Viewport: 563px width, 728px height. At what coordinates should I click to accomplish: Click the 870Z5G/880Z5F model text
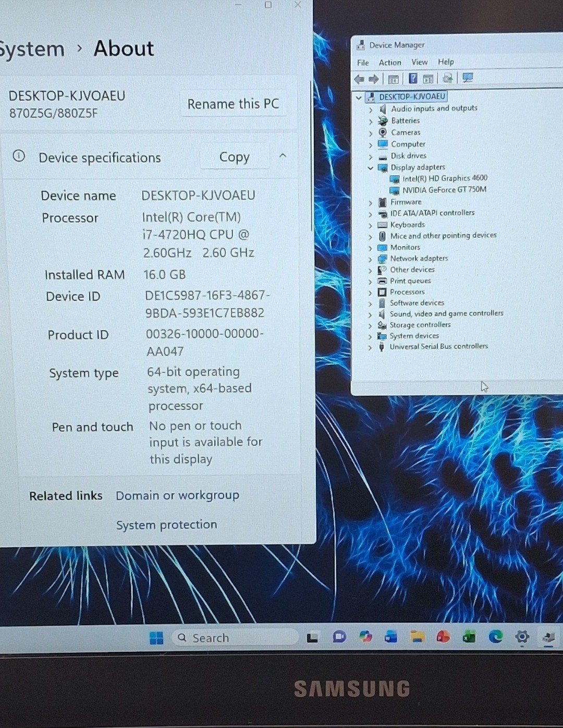click(53, 113)
